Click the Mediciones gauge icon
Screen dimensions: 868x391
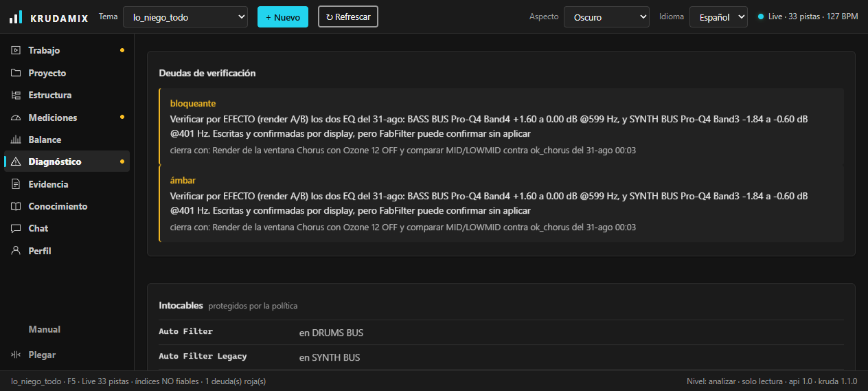pyautogui.click(x=16, y=118)
